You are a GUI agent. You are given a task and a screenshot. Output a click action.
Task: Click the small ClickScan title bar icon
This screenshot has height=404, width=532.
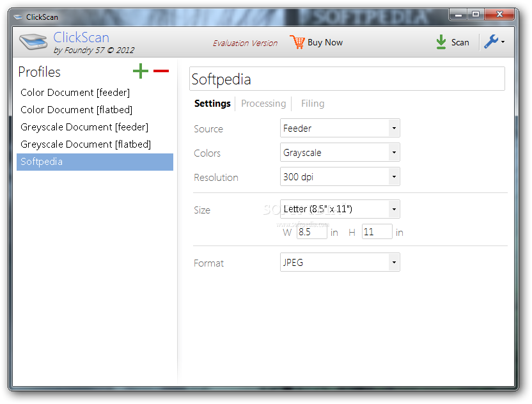pyautogui.click(x=18, y=17)
